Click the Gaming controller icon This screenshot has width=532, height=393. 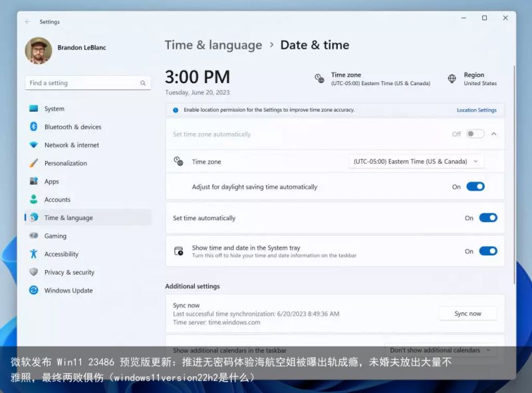pos(34,235)
